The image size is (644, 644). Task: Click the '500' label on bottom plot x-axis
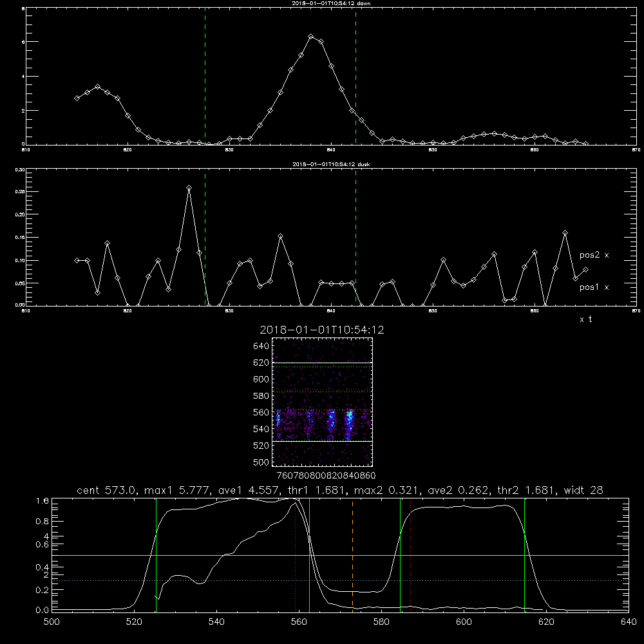point(52,622)
